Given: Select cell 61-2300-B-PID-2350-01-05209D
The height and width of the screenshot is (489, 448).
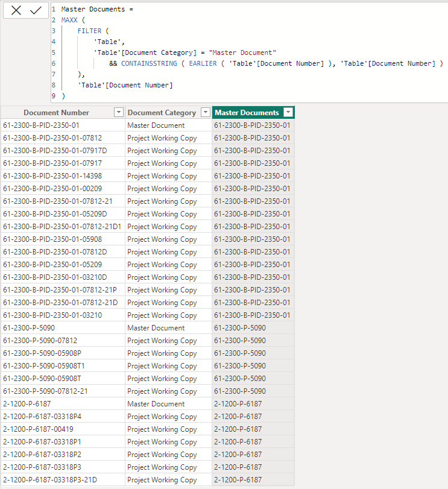Looking at the screenshot, I should (x=63, y=214).
